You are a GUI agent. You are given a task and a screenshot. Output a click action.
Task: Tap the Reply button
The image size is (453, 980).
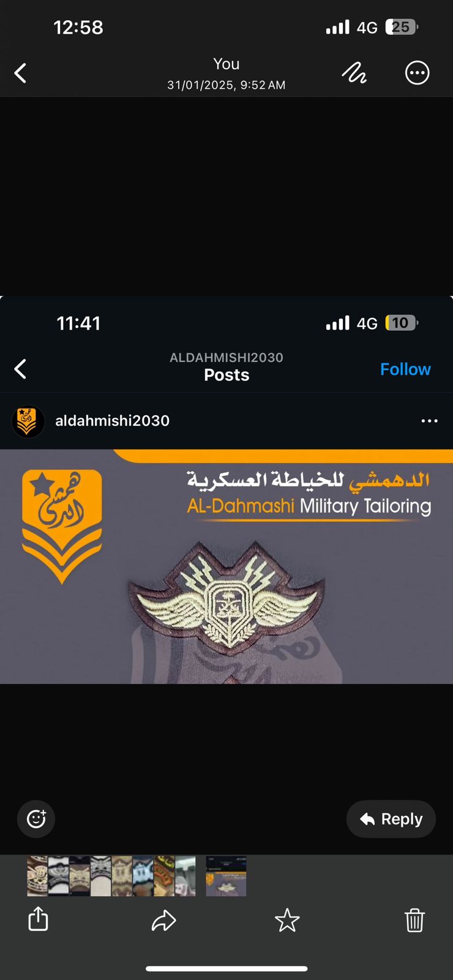coord(391,819)
